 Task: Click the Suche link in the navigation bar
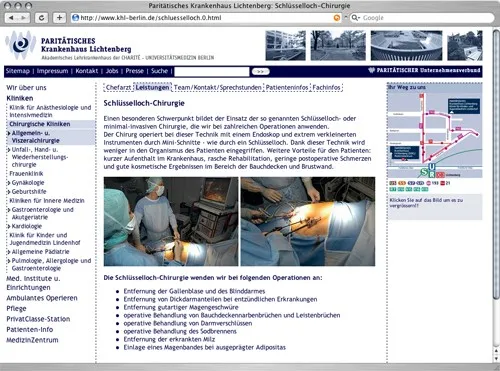coord(159,71)
